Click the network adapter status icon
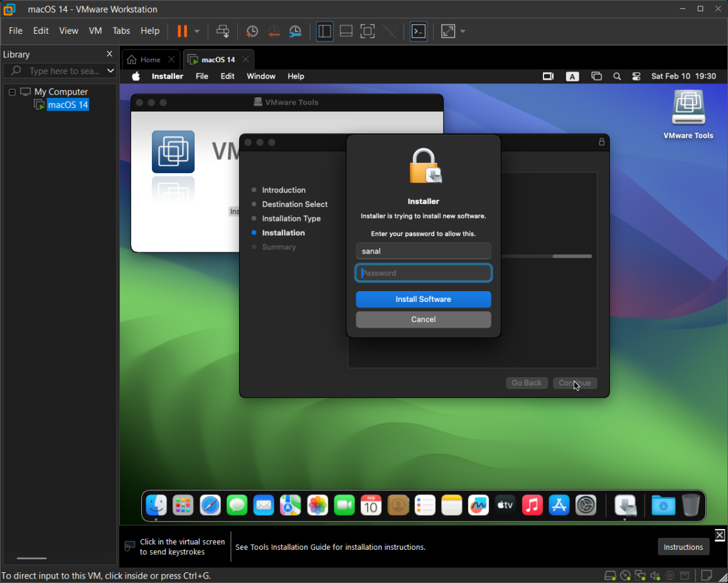This screenshot has height=583, width=728. (x=640, y=576)
